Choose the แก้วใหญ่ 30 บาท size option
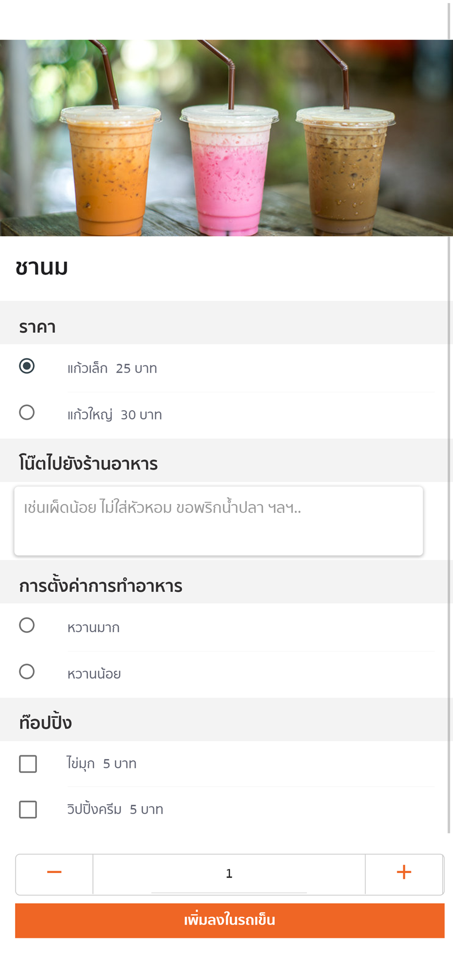 [27, 413]
